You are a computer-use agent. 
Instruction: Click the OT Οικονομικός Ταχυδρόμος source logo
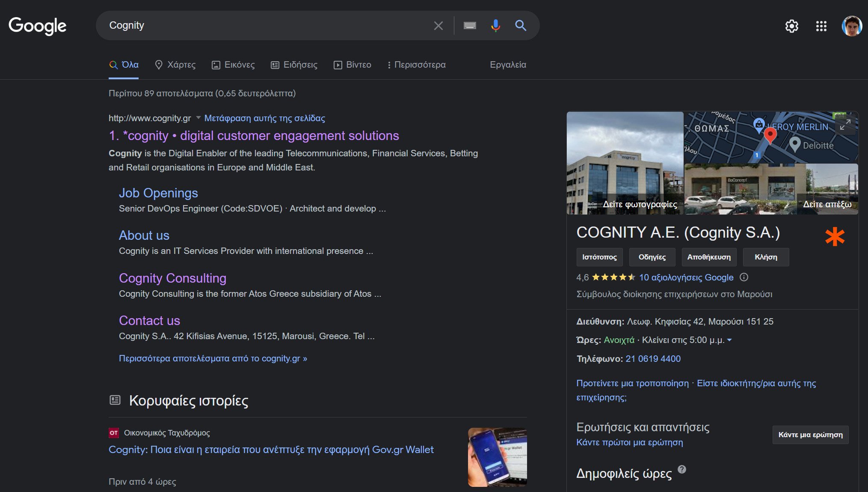click(x=113, y=433)
